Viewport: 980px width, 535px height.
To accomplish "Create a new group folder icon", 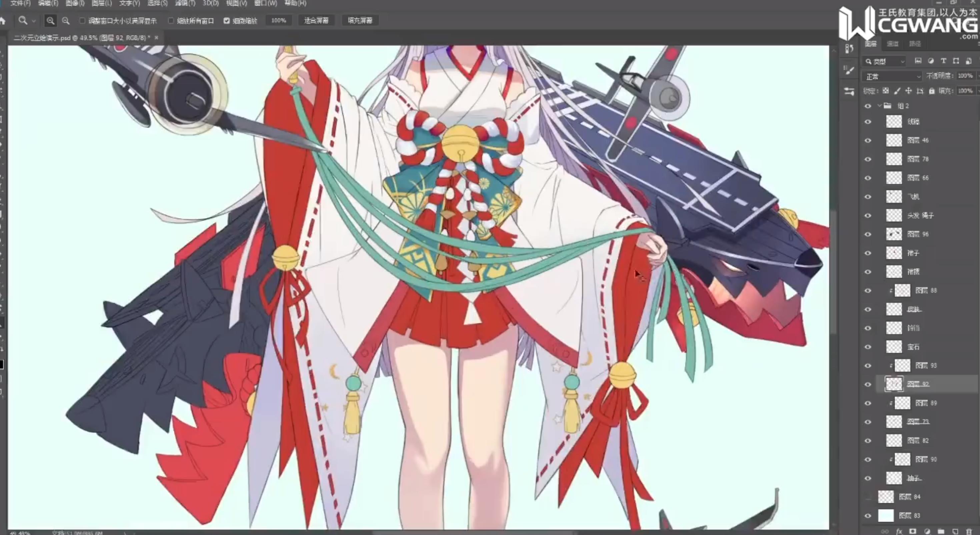I will coord(941,531).
